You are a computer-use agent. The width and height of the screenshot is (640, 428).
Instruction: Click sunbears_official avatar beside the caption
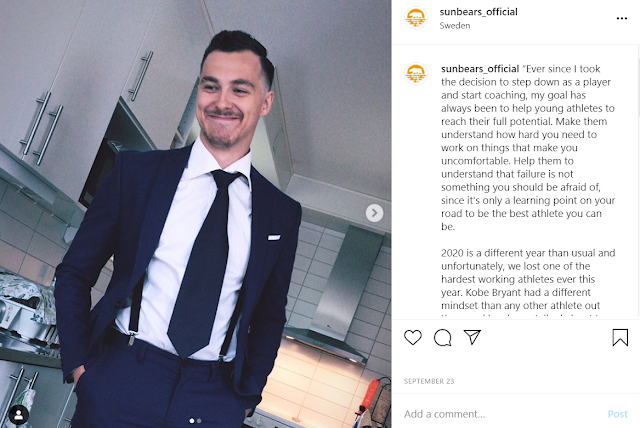pos(416,74)
